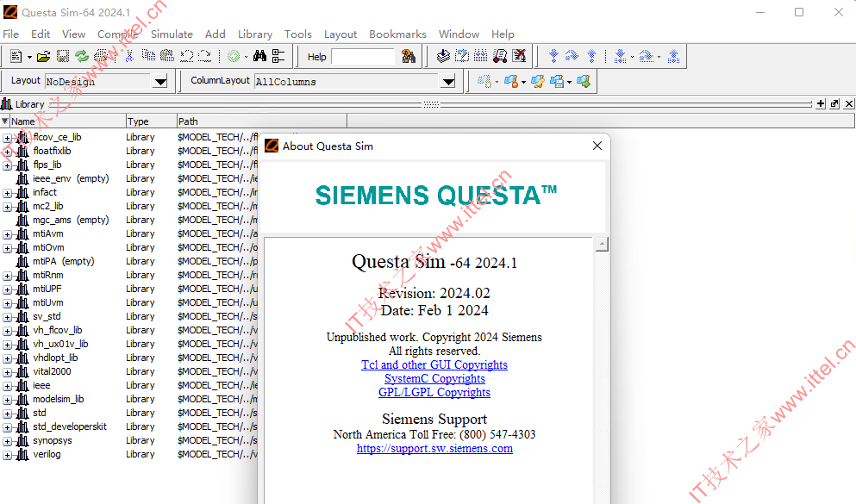
Task: Click the Save Bookmarks flag with diskette icon
Action: 558,82
